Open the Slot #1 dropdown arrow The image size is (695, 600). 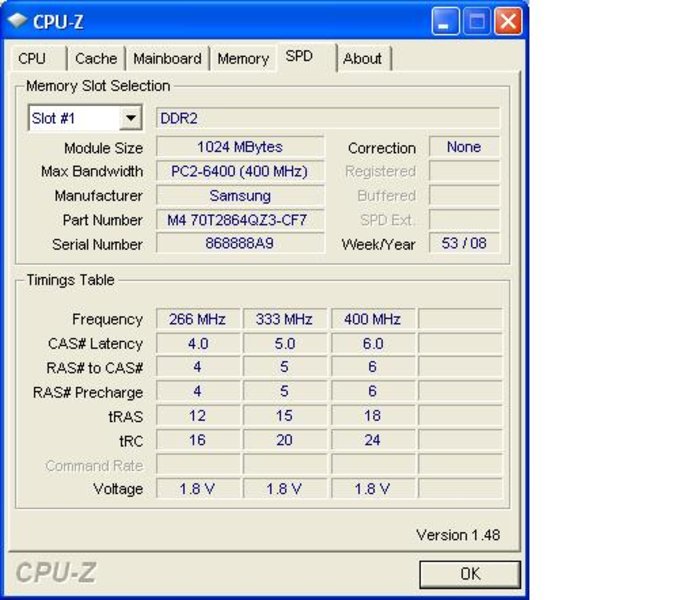(x=131, y=119)
